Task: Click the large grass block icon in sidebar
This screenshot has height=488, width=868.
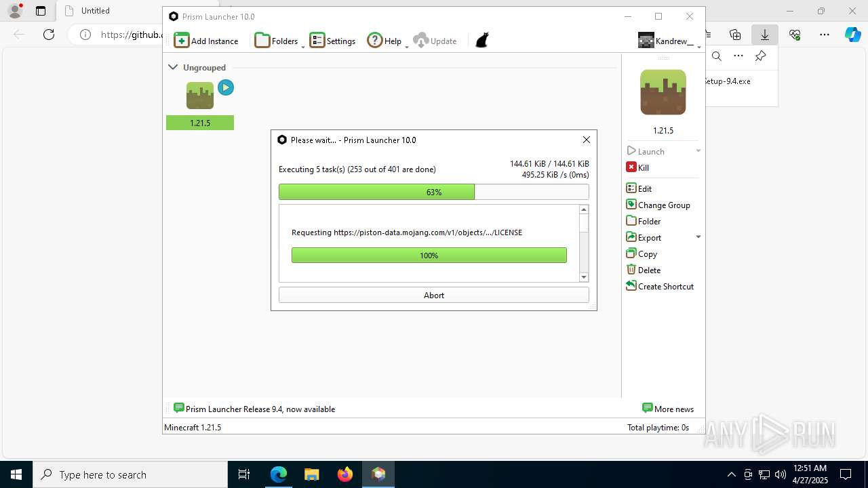Action: (663, 92)
